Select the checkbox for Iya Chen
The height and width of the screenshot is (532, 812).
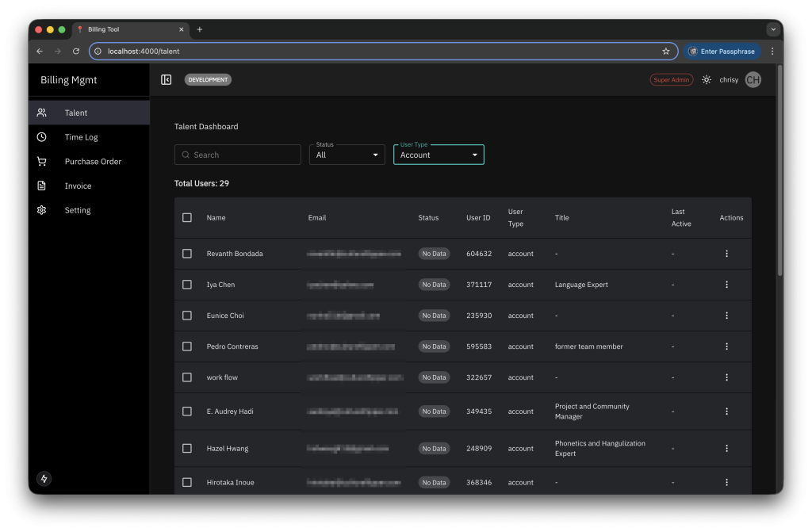tap(187, 285)
